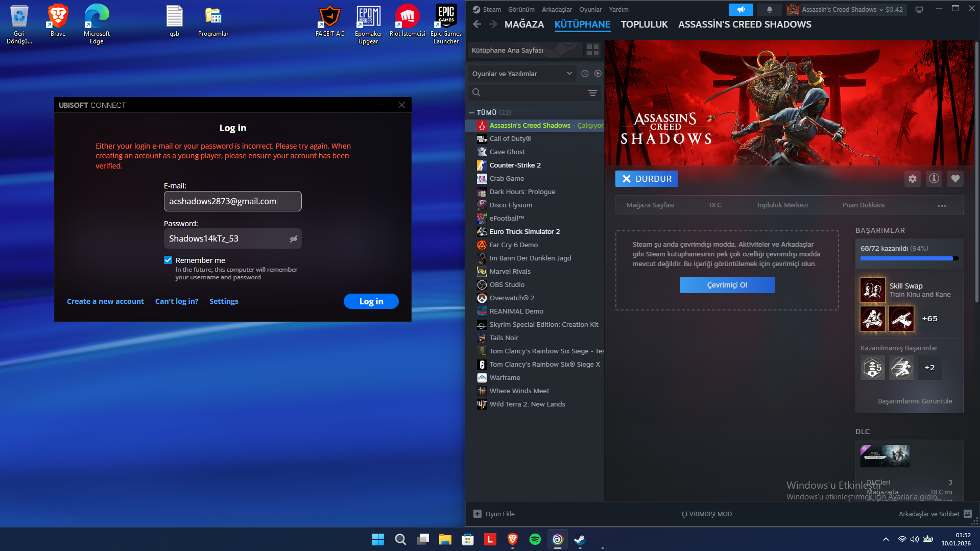Open Ubisoft Connect from the taskbar
Screen dimensions: 980x551
pyautogui.click(x=557, y=539)
